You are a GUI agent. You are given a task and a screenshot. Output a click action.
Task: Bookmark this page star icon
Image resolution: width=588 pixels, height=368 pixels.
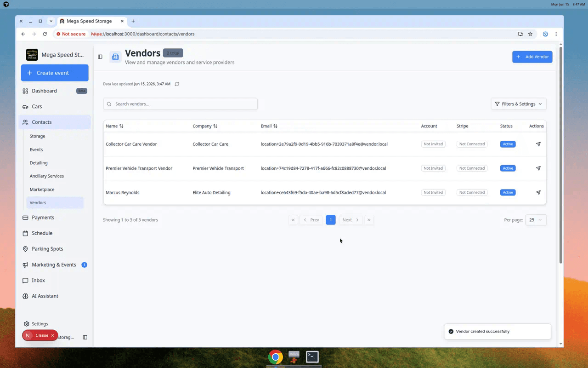530,34
